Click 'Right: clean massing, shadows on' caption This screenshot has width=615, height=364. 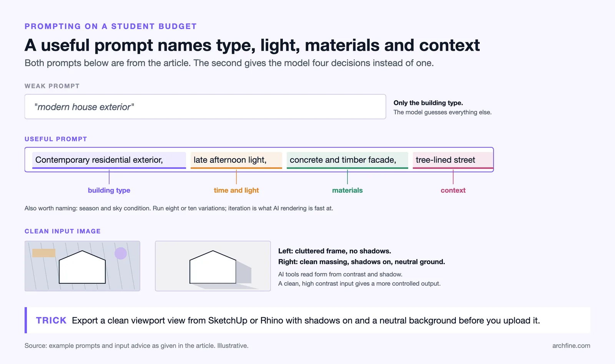point(362,262)
